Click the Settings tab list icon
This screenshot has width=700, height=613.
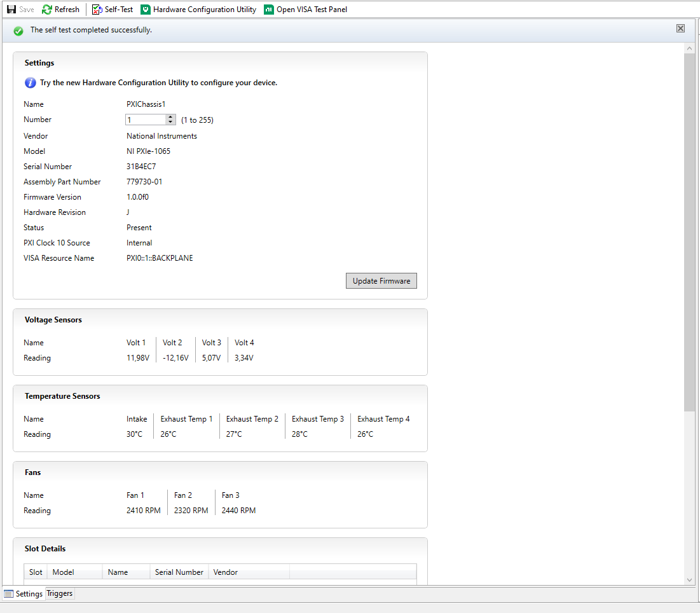click(x=8, y=594)
